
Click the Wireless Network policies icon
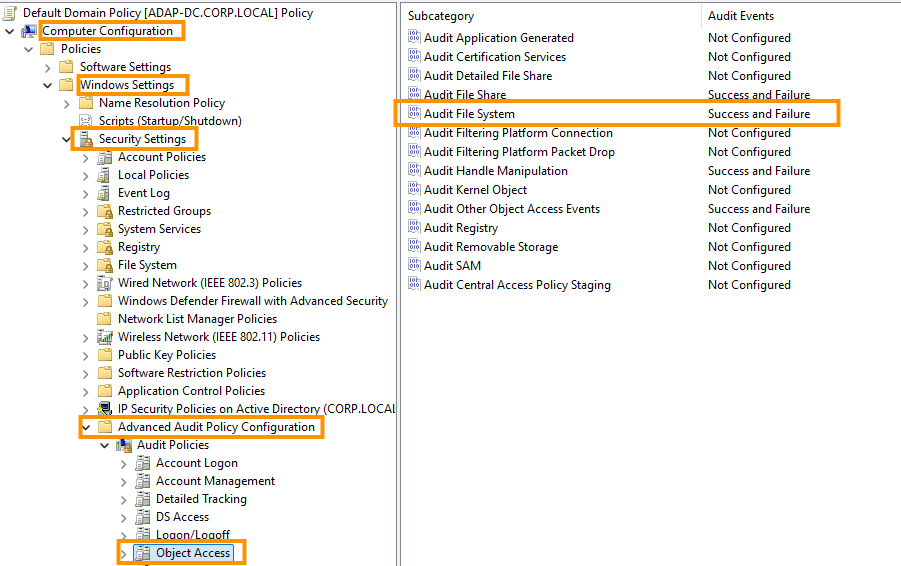(x=105, y=337)
